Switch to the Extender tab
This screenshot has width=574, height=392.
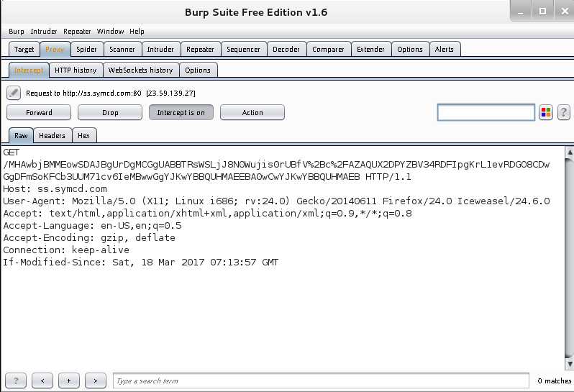pyautogui.click(x=371, y=50)
